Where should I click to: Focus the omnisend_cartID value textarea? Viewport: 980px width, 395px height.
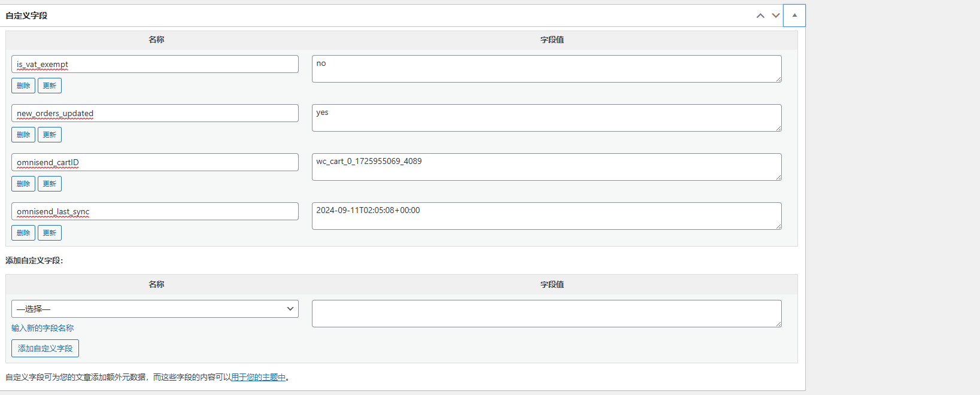pos(547,167)
